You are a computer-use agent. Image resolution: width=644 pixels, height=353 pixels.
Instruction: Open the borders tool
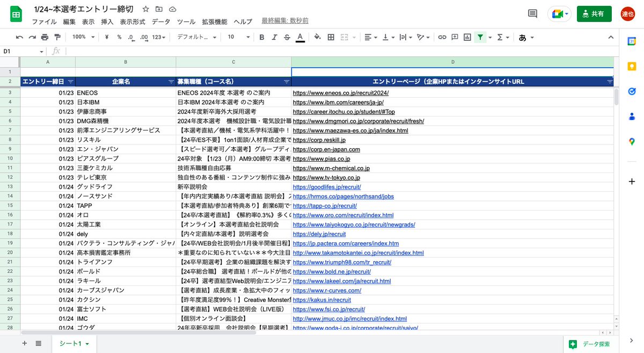331,37
